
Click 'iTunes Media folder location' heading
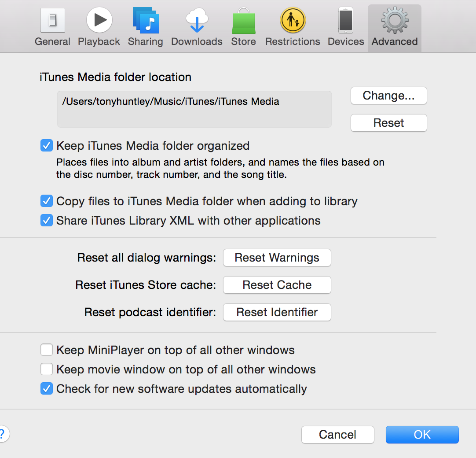(115, 77)
